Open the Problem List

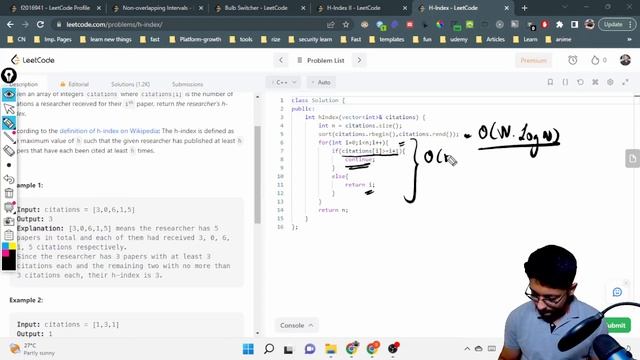pos(321,60)
